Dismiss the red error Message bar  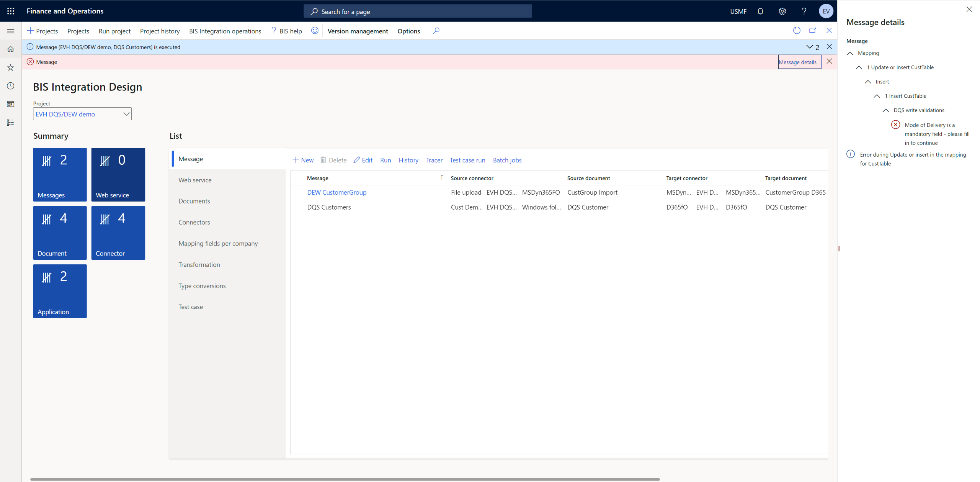click(829, 61)
